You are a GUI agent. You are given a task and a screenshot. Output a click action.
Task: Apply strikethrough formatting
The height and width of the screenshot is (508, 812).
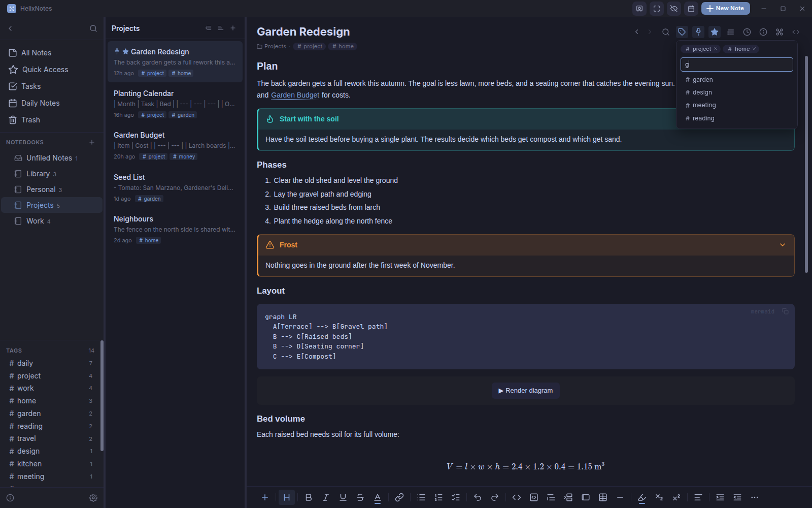click(x=360, y=497)
